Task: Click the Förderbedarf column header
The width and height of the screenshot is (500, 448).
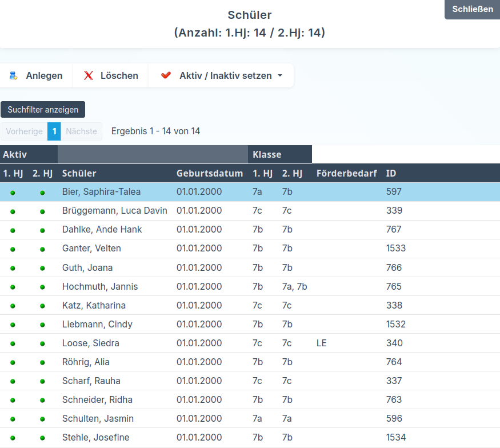Action: click(346, 173)
